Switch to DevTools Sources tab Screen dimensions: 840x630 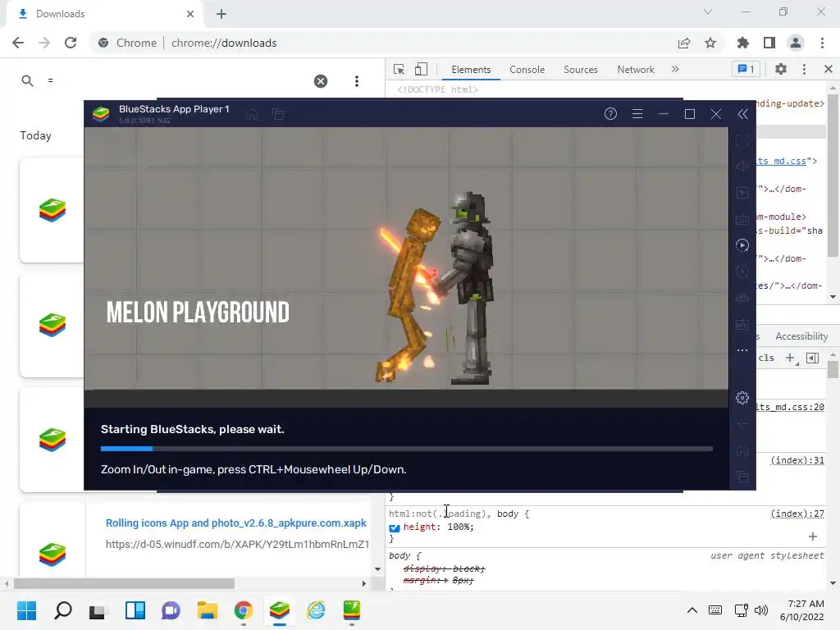(580, 70)
